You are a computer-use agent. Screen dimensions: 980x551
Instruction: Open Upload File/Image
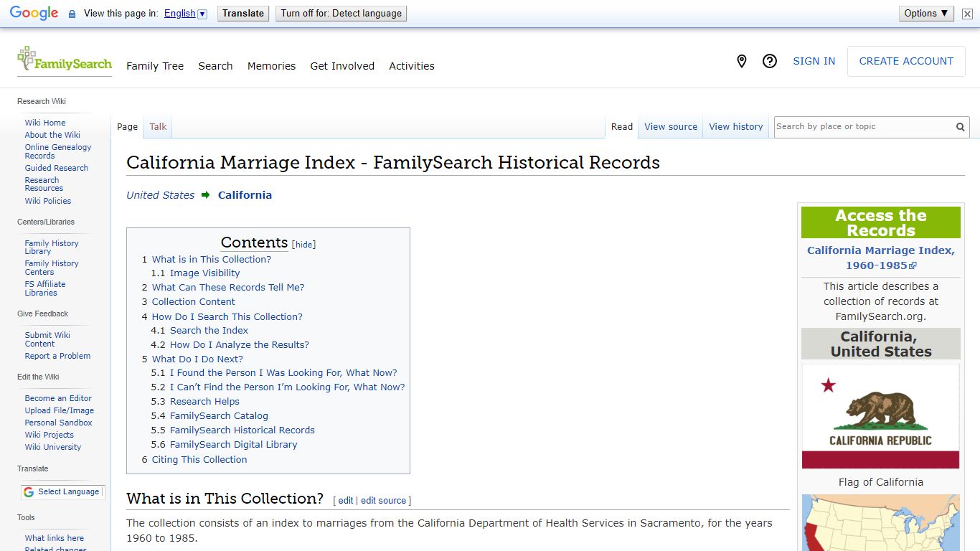60,410
